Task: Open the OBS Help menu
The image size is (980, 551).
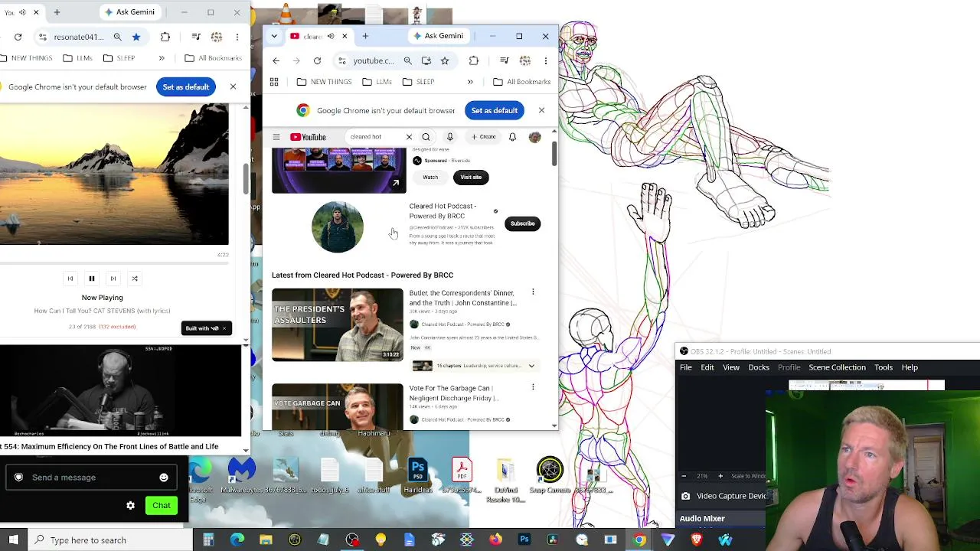Action: tap(910, 367)
